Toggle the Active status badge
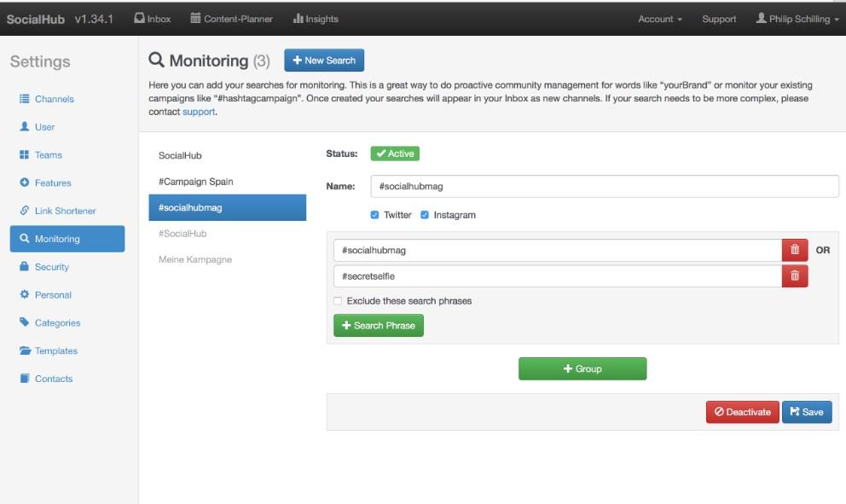The height and width of the screenshot is (504, 846). point(395,154)
